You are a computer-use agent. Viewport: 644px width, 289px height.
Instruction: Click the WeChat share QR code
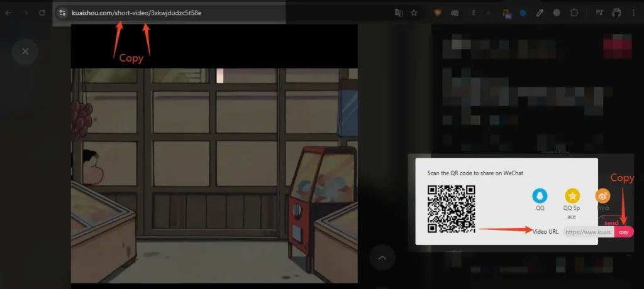(x=451, y=209)
